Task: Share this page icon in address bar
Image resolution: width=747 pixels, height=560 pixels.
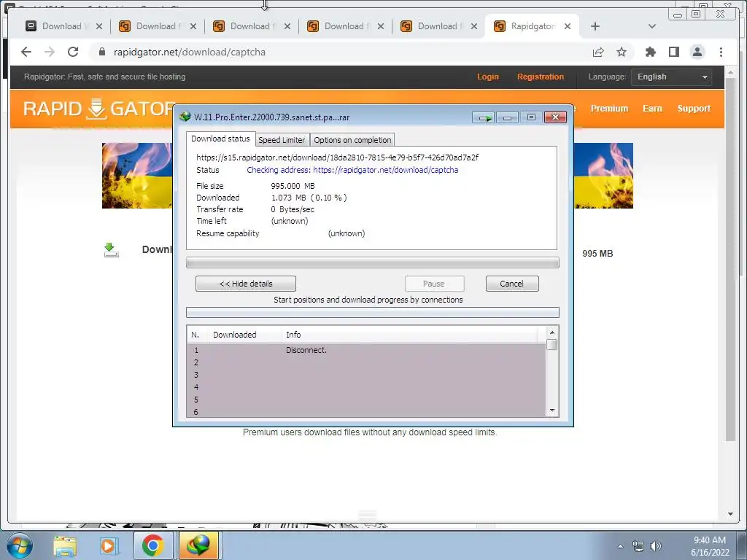Action: pos(598,52)
